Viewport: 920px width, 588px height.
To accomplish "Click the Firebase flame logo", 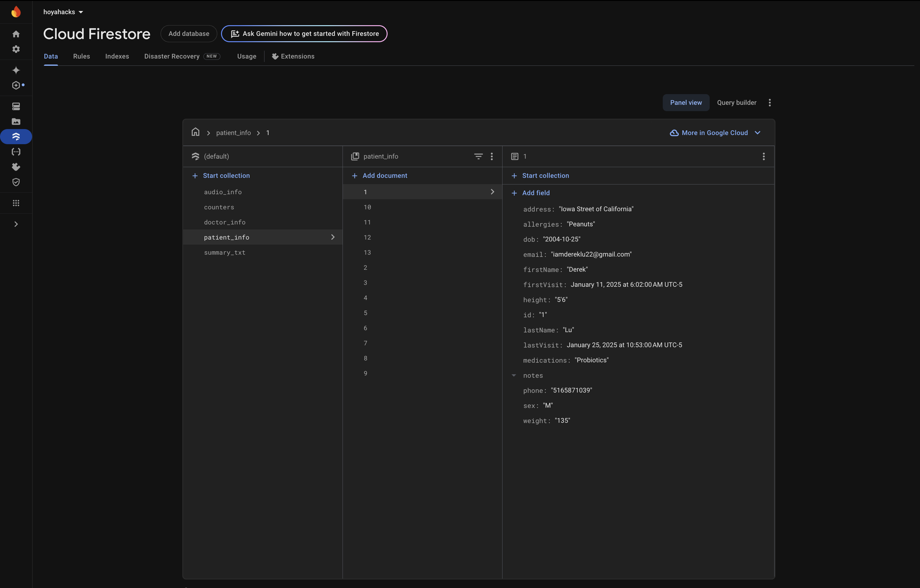I will [16, 12].
